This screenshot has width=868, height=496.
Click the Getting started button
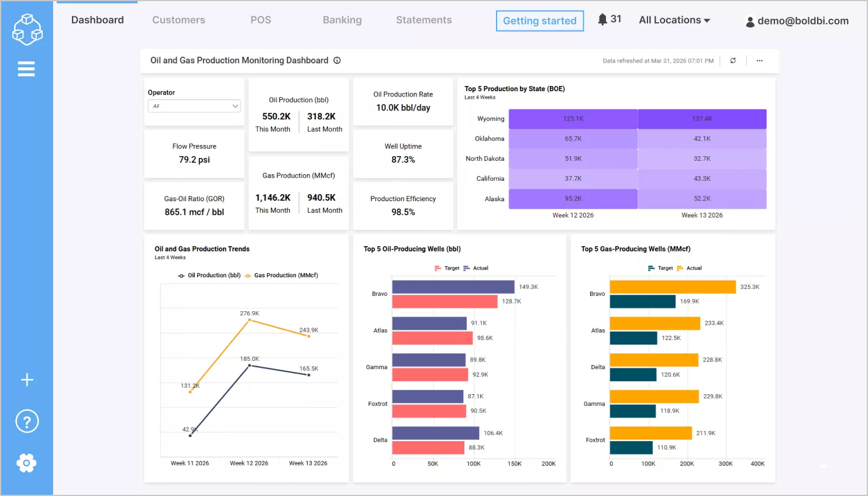[x=539, y=20]
